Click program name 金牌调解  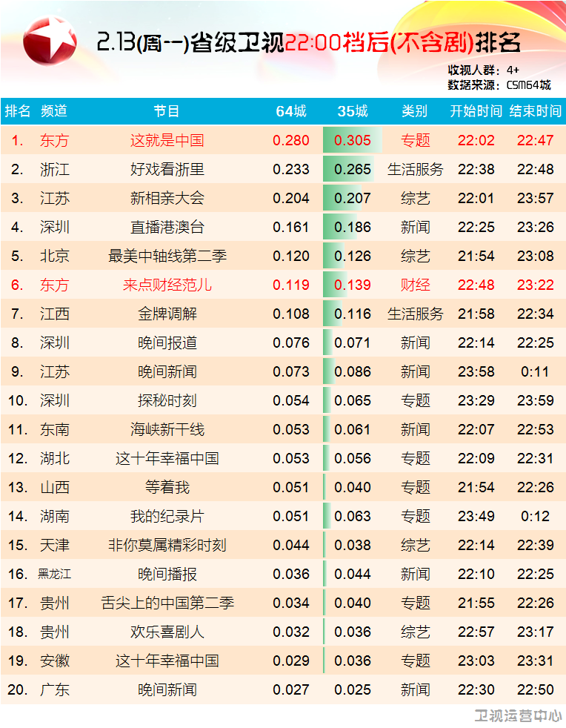167,314
